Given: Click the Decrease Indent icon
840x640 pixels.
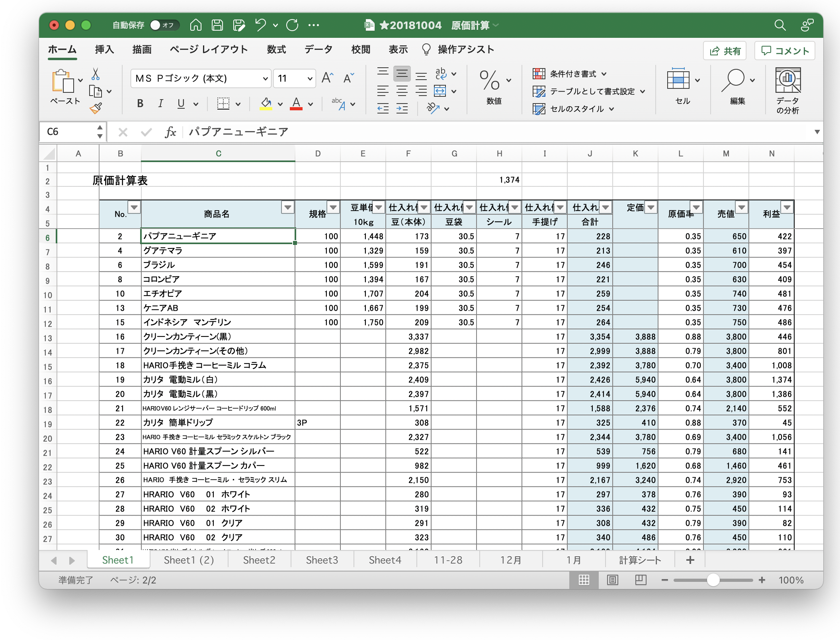Looking at the screenshot, I should click(x=383, y=108).
